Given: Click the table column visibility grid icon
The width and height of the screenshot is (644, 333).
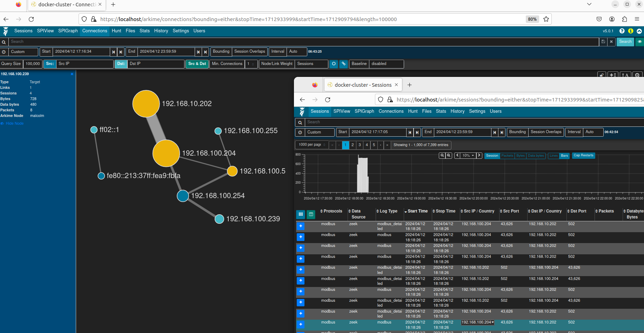Looking at the screenshot, I should 301,214.
